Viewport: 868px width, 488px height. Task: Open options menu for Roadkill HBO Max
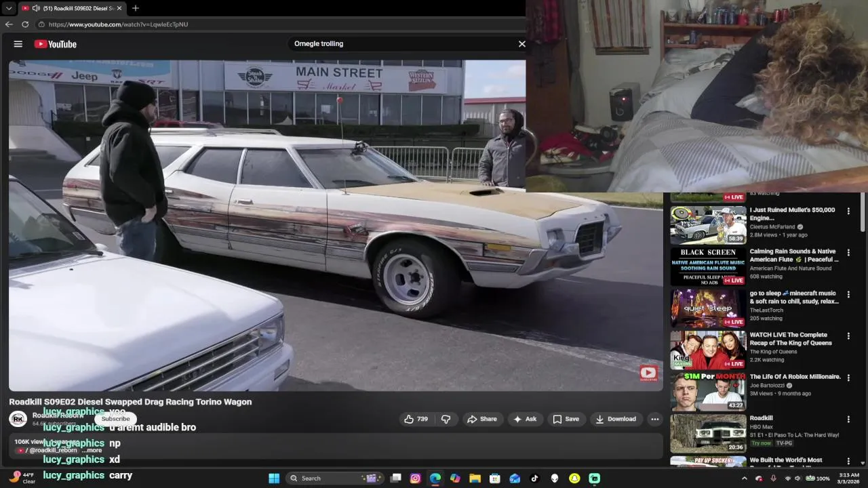tap(848, 418)
